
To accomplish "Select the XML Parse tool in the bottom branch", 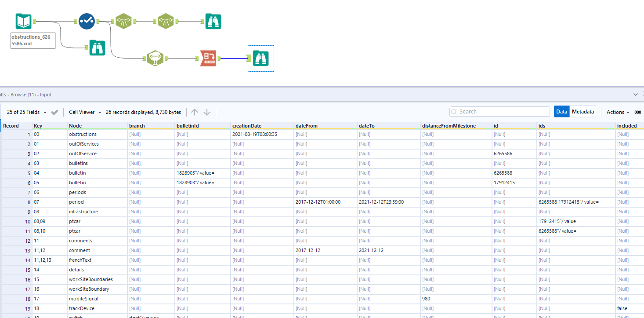I will click(x=156, y=58).
